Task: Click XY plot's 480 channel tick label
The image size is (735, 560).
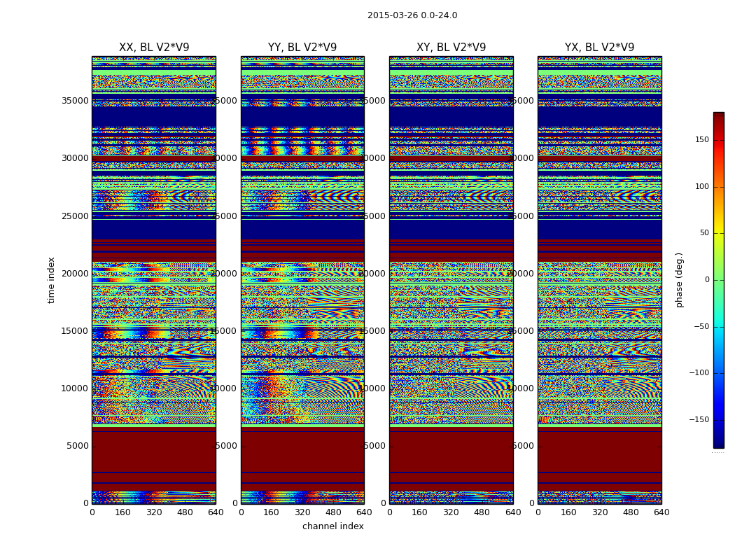Action: click(482, 512)
